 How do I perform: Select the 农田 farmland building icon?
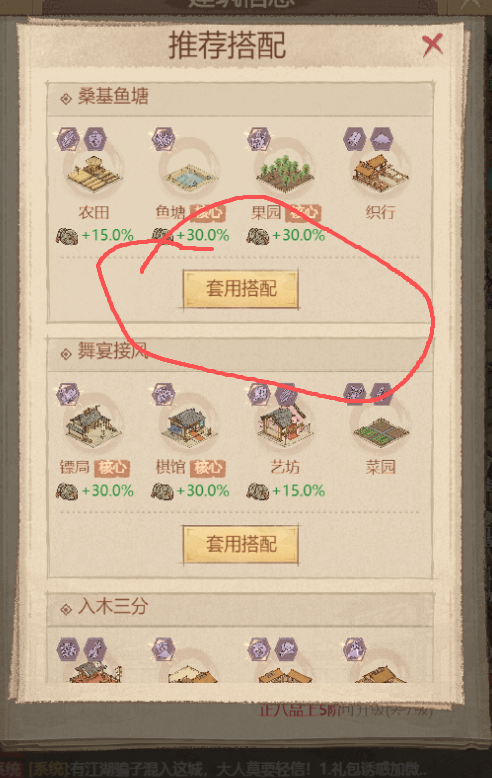[x=93, y=174]
